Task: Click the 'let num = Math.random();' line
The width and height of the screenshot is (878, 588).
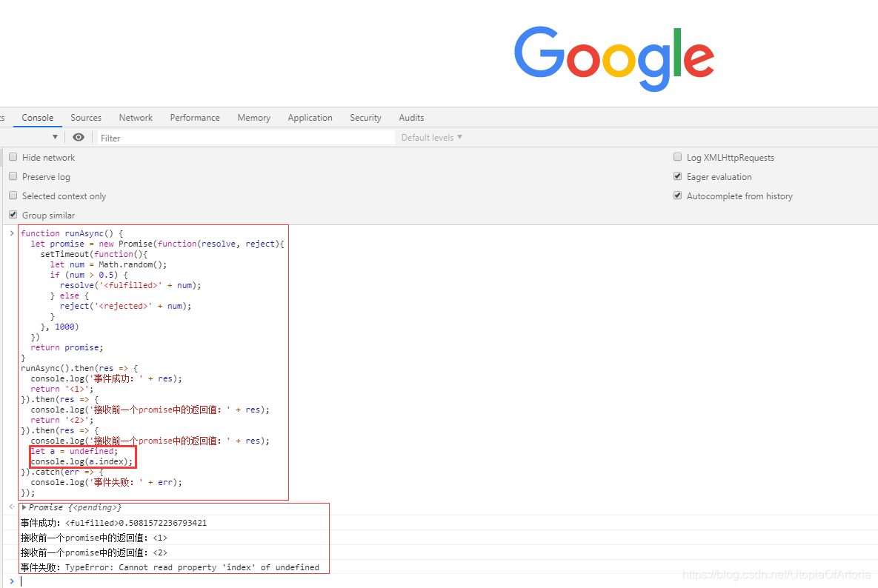Action: tap(109, 264)
